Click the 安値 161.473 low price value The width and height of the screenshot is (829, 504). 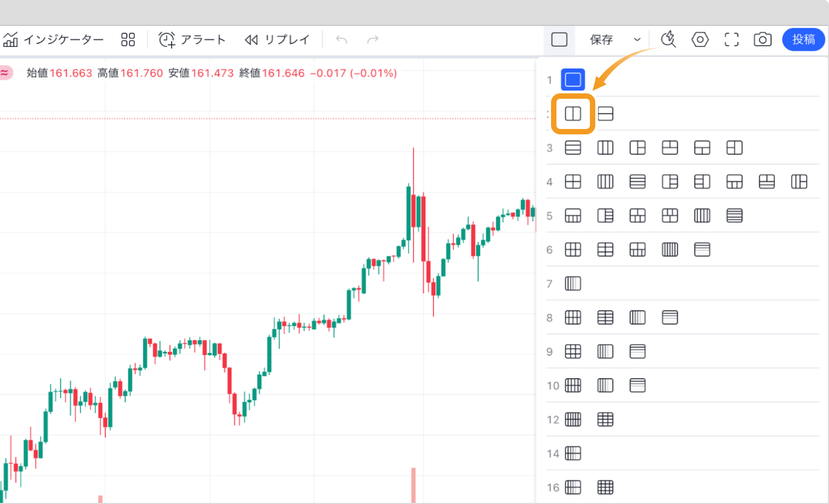click(201, 73)
